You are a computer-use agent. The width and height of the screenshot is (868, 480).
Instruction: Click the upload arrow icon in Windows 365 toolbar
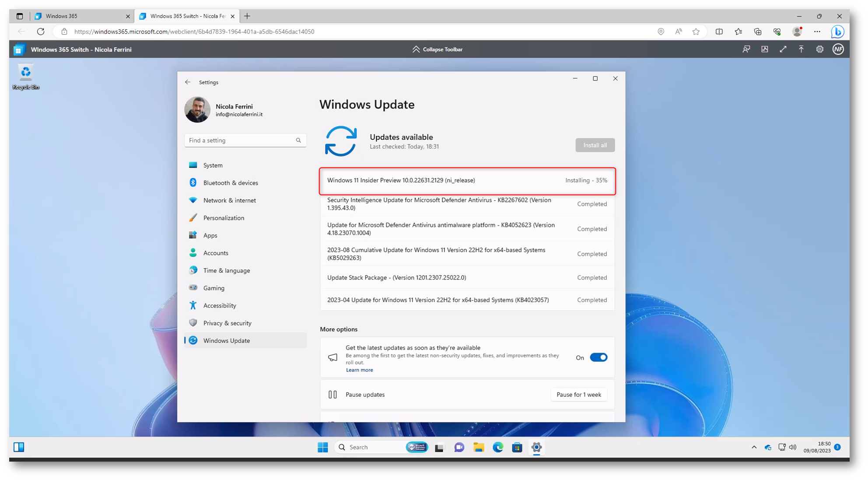[x=801, y=49]
